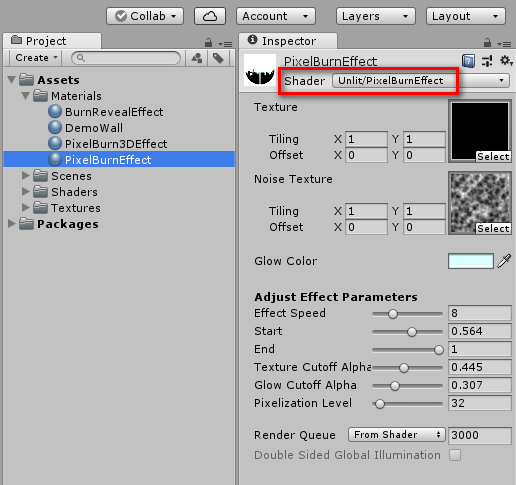Switch to the Inspector tab
Viewport: 516px width, 485px height.
click(x=288, y=41)
